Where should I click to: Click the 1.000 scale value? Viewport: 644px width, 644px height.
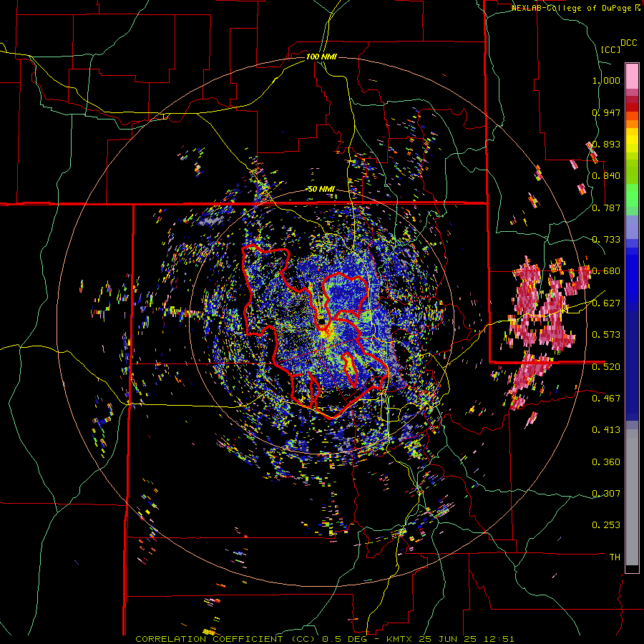click(606, 80)
